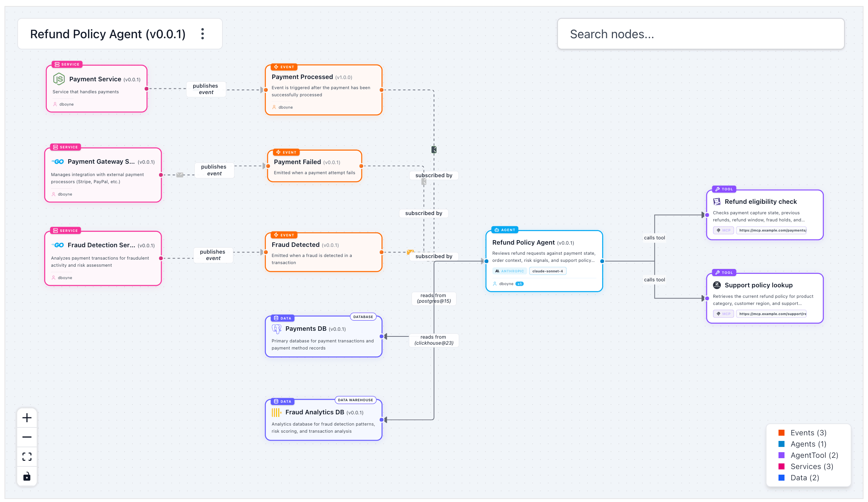Click the support MCP URL on Support policy lookup
Viewport: 868px width, 502px height.
click(771, 314)
